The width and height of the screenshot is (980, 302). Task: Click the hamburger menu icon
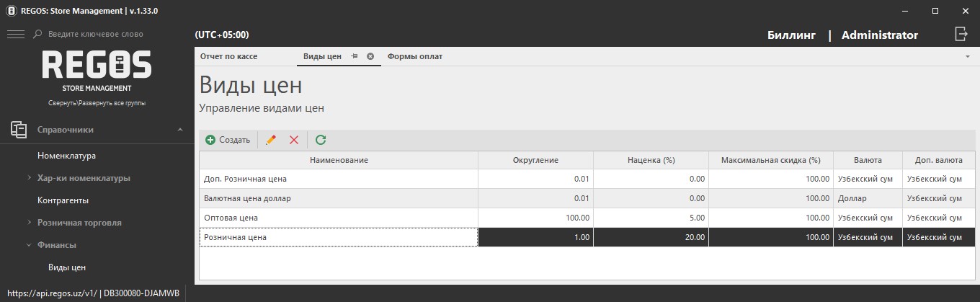point(15,34)
